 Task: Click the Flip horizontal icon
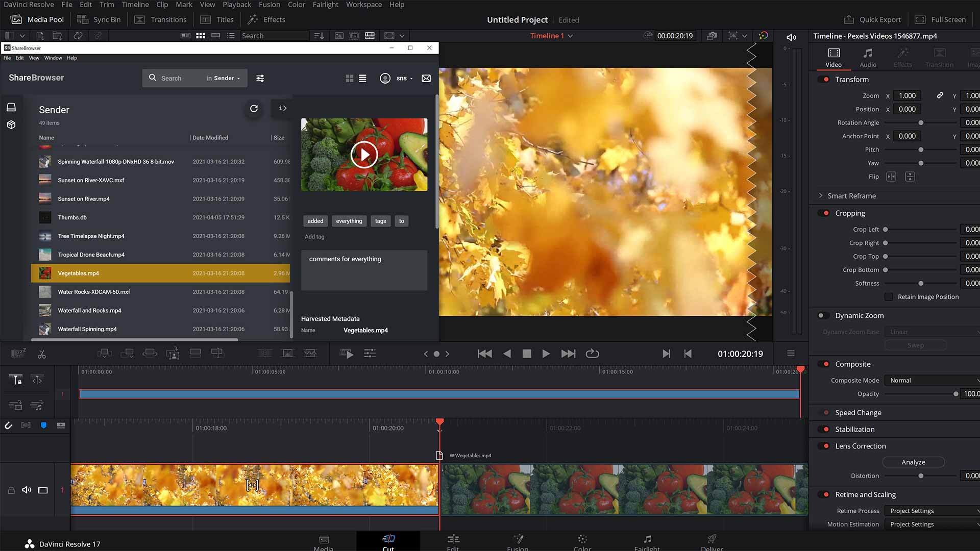pyautogui.click(x=891, y=177)
